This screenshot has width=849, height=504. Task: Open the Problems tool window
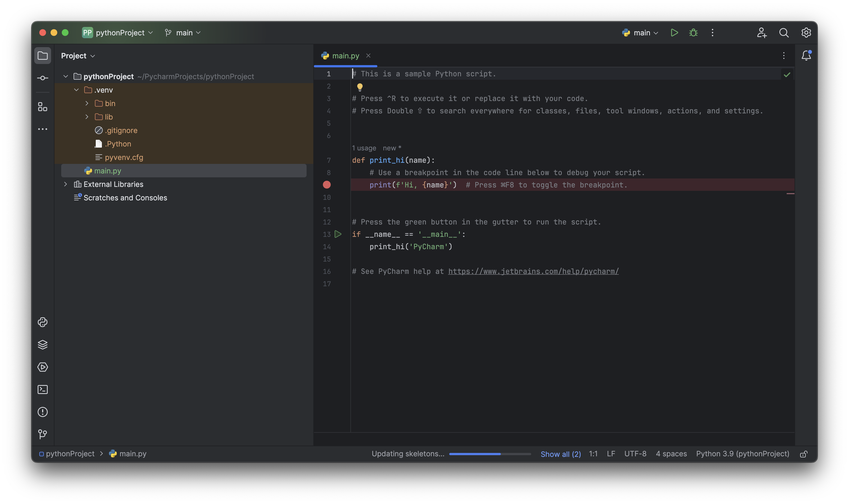[x=42, y=412]
